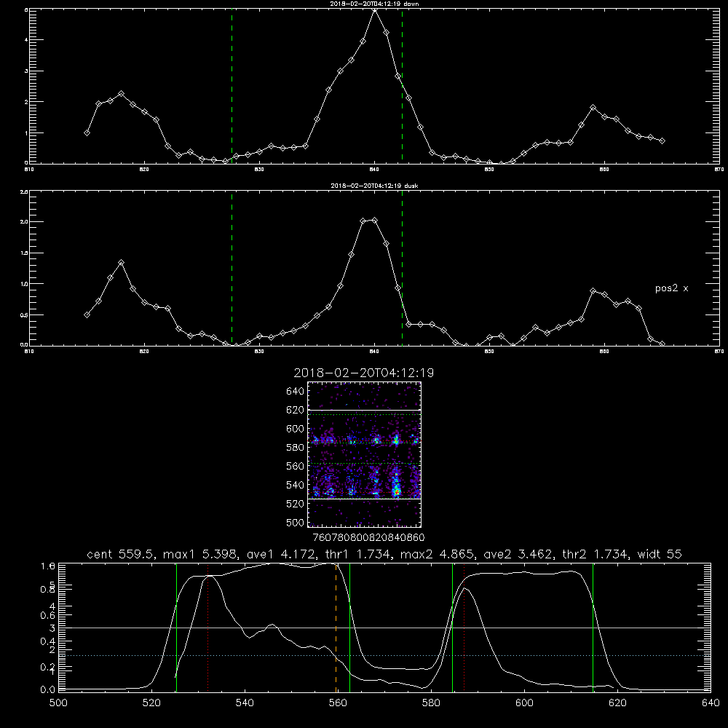Click the last diamond data point of the dawn curve
This screenshot has height=728, width=728.
662,141
